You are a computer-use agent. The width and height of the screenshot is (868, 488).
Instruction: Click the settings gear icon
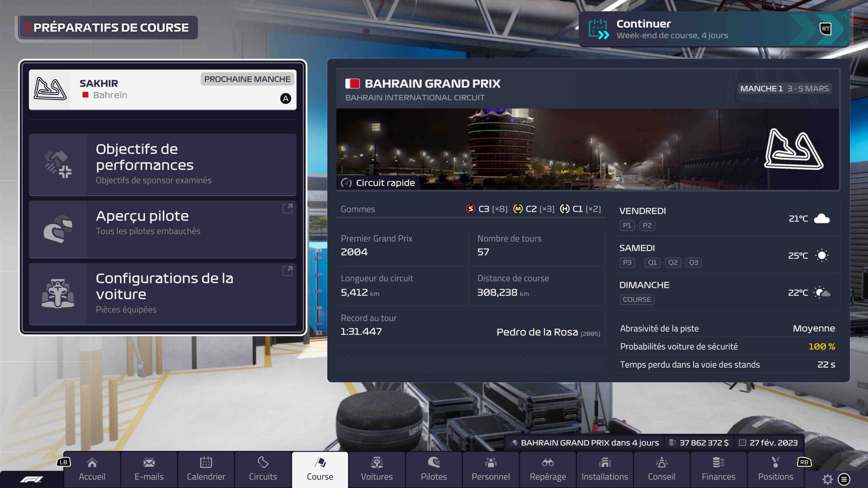pos(828,479)
